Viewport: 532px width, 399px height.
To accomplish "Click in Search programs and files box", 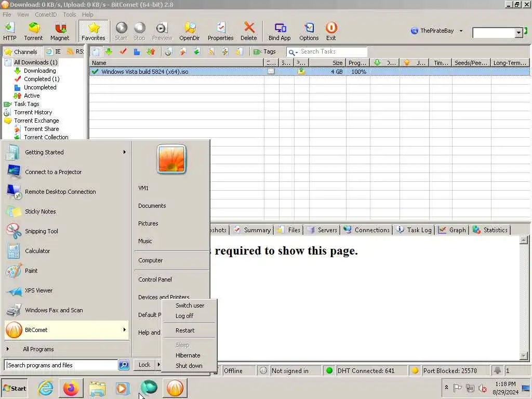I will pyautogui.click(x=61, y=365).
